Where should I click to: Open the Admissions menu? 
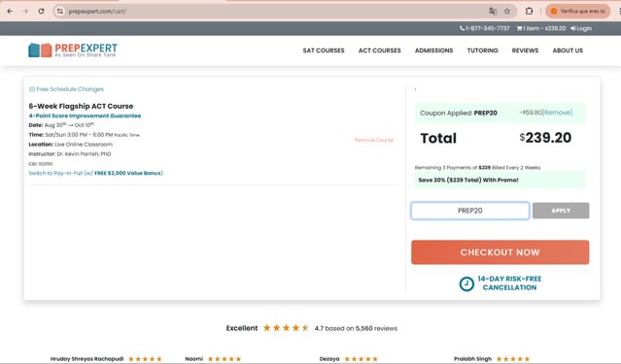point(433,50)
